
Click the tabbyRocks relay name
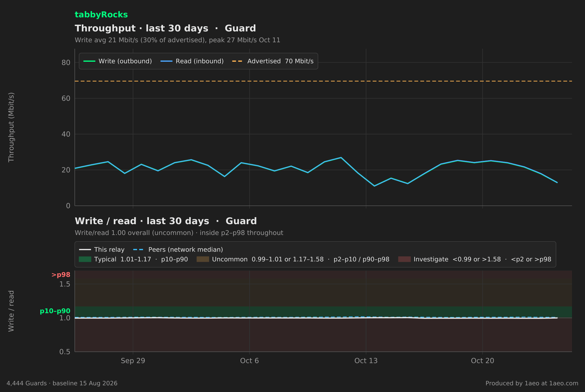101,15
